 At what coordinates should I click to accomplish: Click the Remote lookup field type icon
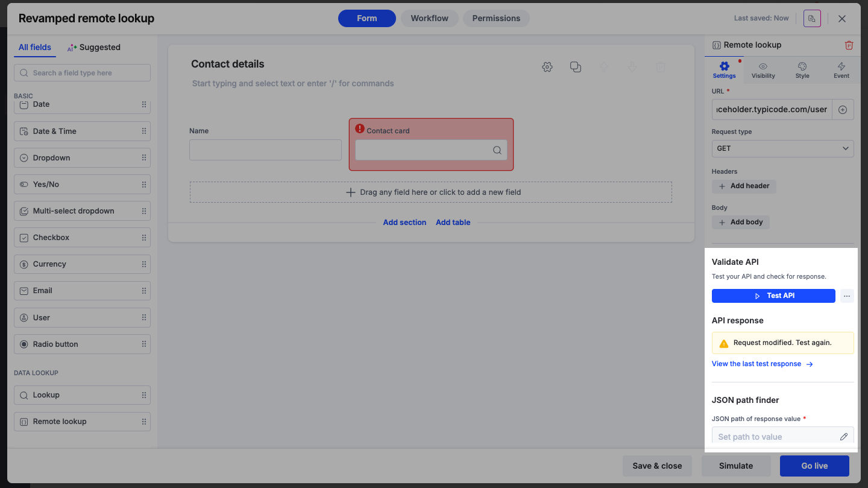24,422
